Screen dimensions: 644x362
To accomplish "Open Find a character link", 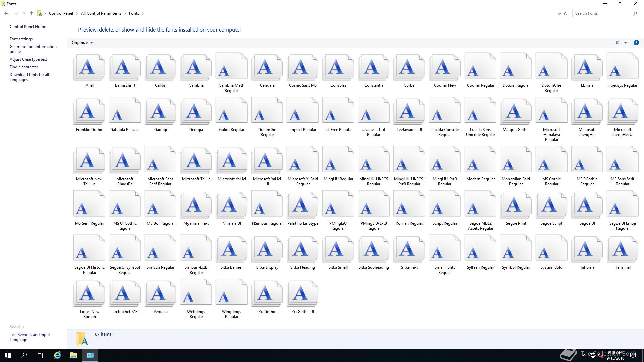I will pyautogui.click(x=24, y=67).
